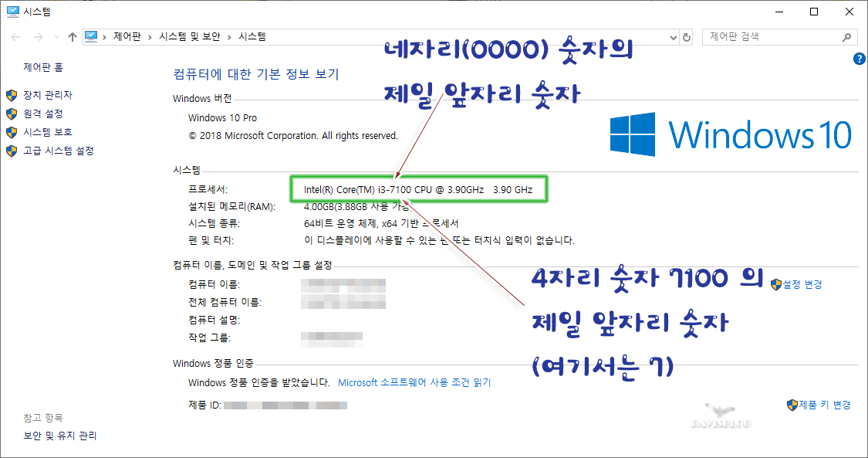Open the recent locations dropdown arrow

56,37
